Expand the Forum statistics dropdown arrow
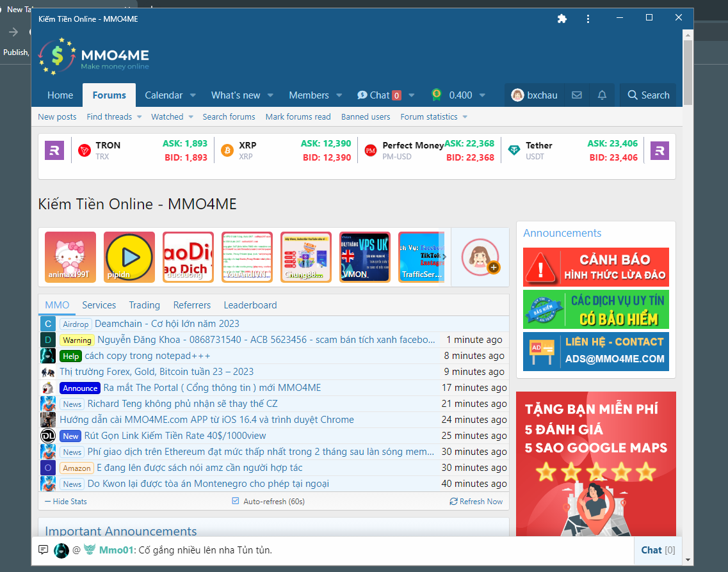Image resolution: width=728 pixels, height=572 pixels. (465, 117)
